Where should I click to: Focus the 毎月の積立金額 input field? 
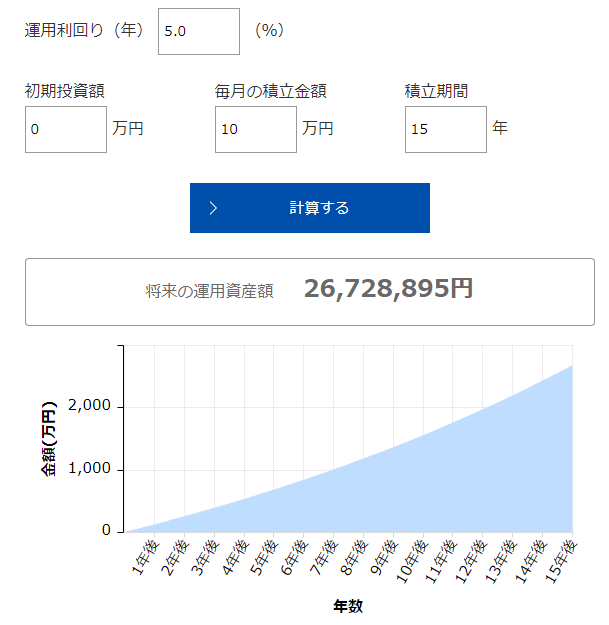[256, 130]
